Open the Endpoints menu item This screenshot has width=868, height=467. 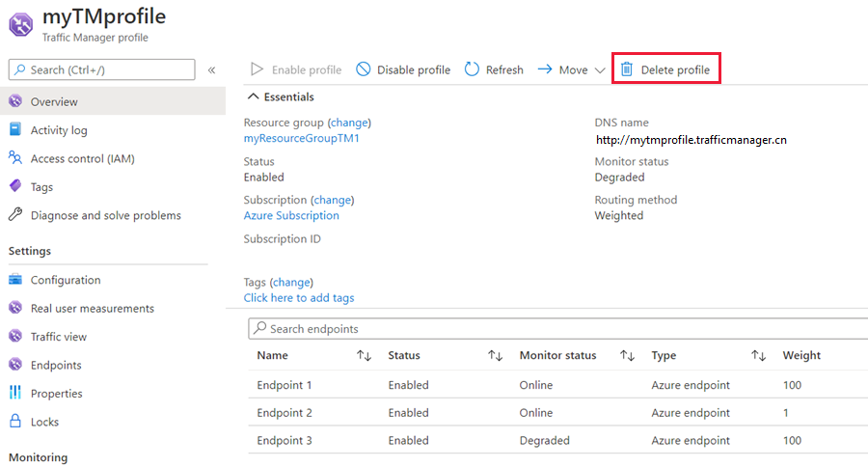[56, 365]
